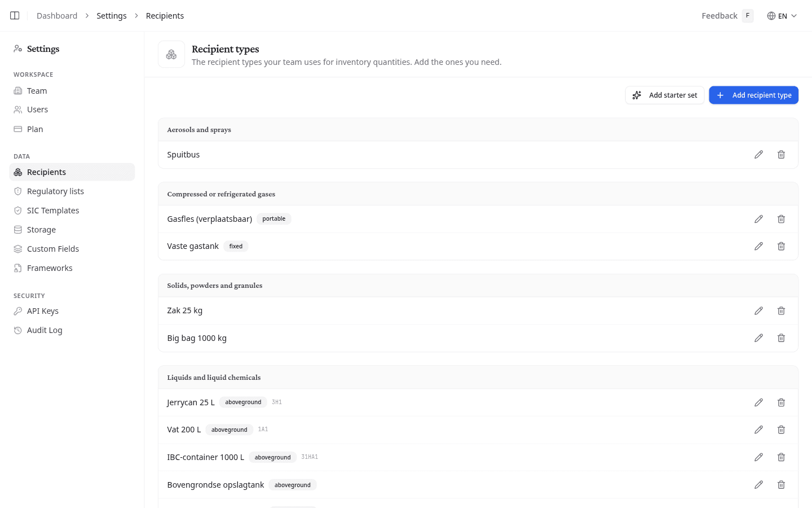Open API Keys page
812x508 pixels.
click(72, 311)
